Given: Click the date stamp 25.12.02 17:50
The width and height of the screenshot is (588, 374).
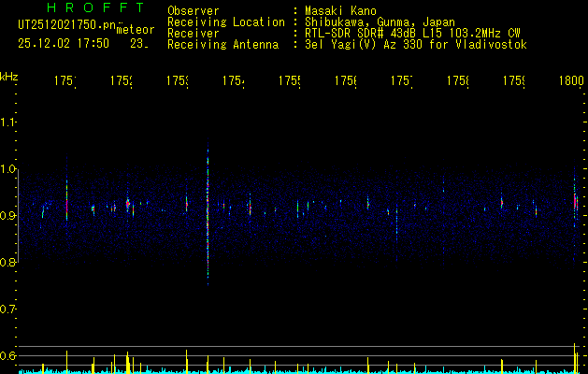Looking at the screenshot, I should (x=64, y=44).
